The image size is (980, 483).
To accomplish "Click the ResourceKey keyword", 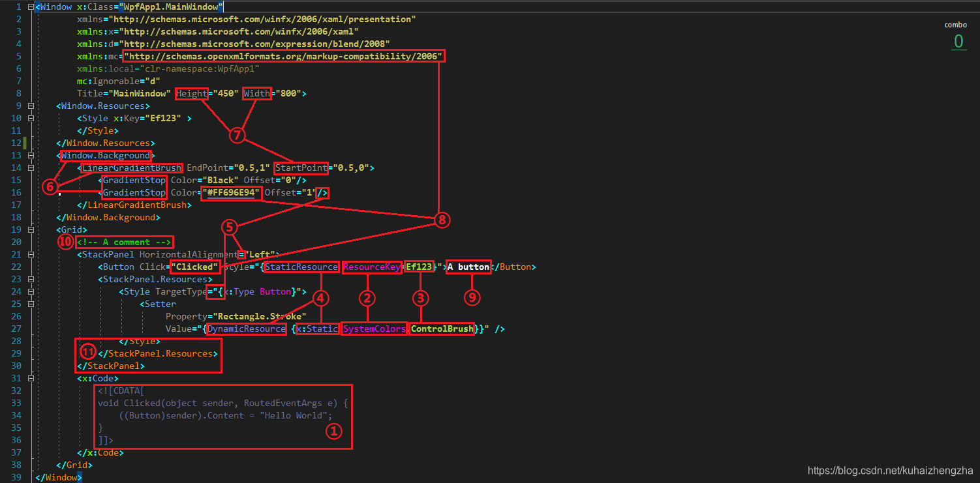I will click(x=372, y=267).
